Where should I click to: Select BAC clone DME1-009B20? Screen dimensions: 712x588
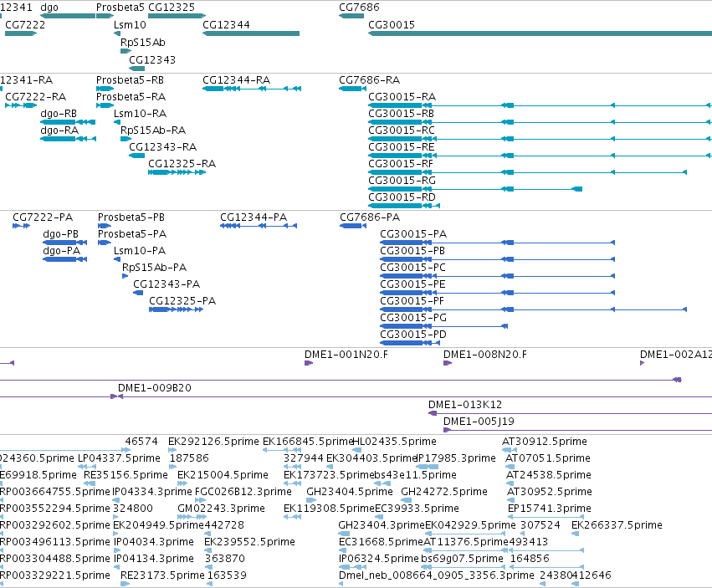(x=155, y=388)
